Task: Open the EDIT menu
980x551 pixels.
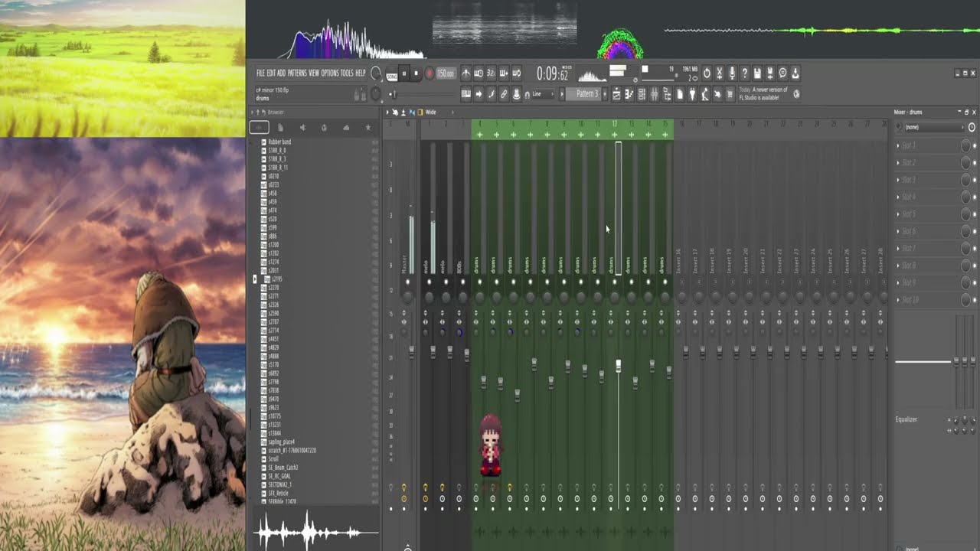Action: (271, 73)
